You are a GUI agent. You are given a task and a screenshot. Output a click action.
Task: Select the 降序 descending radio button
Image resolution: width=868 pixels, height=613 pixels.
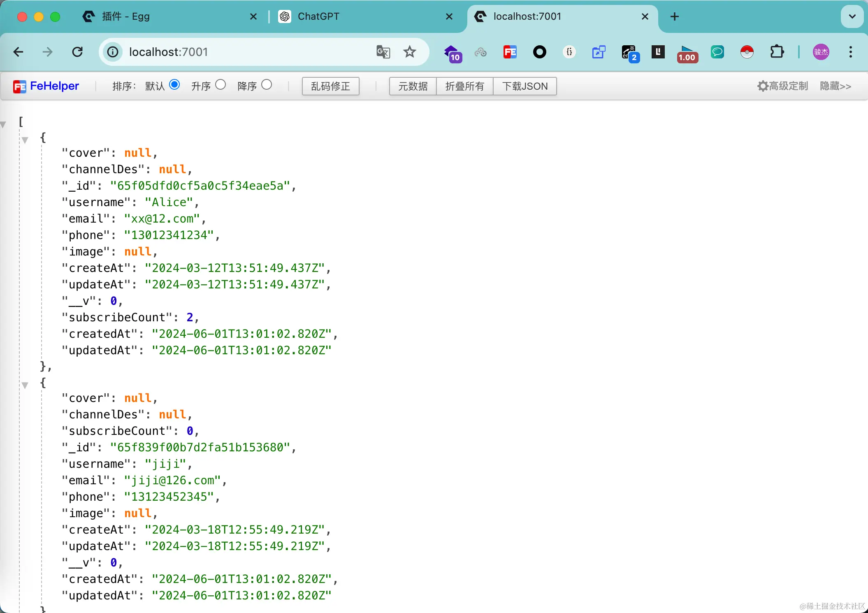point(267,85)
